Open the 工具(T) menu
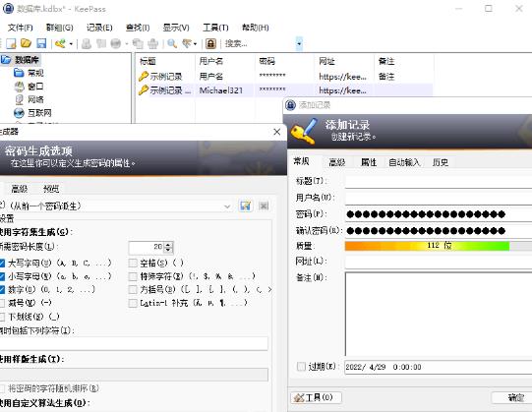 point(215,28)
